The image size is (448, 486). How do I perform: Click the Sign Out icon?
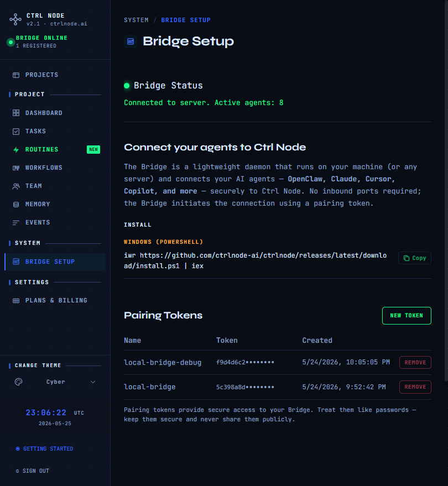(17, 471)
